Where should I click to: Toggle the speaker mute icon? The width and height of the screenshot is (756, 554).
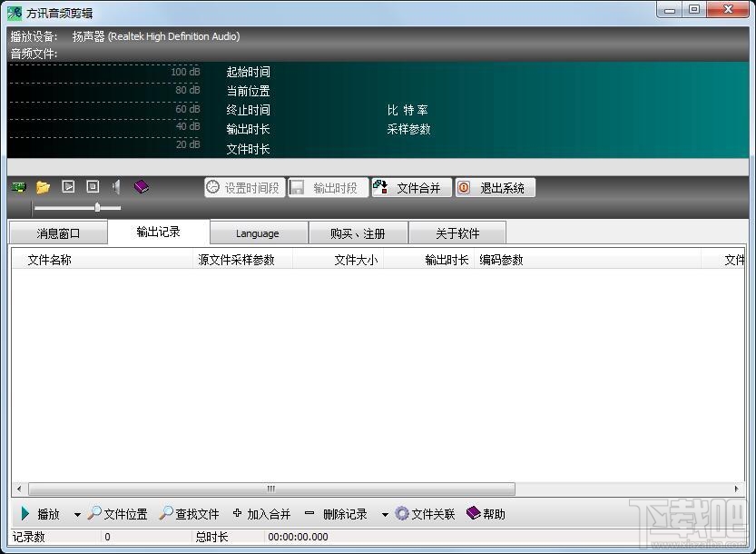coord(116,187)
